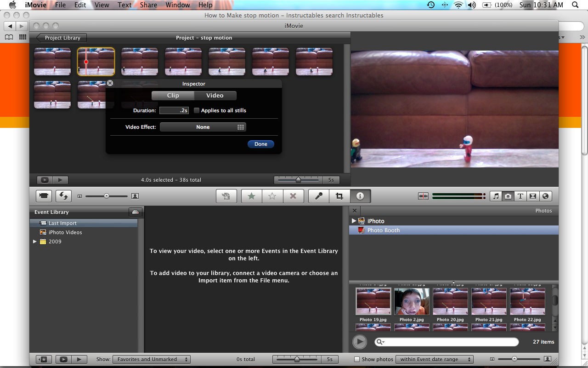The height and width of the screenshot is (368, 588).
Task: Open the search options magnifier dropdown
Action: 380,342
